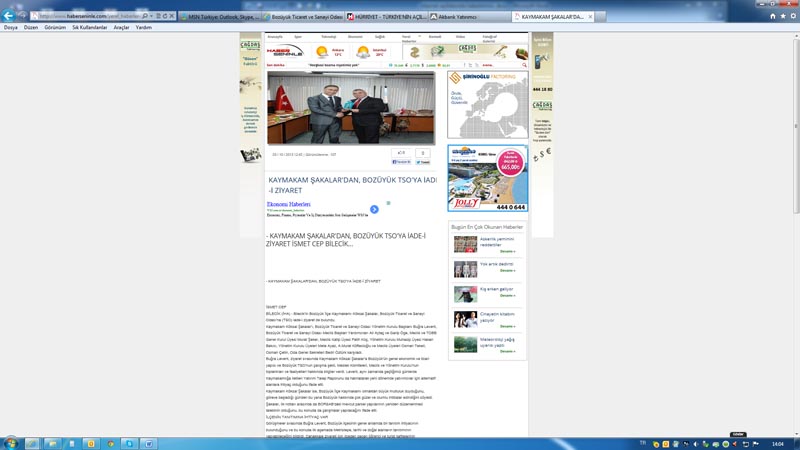Switch to the Akbank Yatırımcı tab
This screenshot has height=450, width=800.
click(470, 17)
